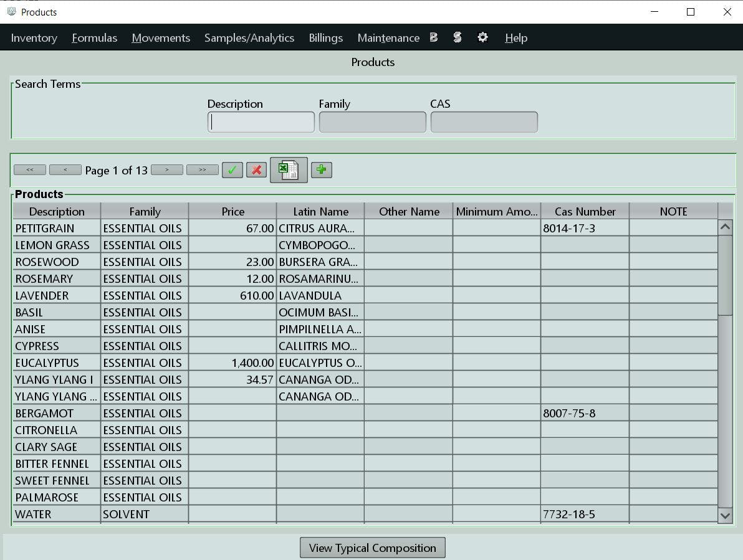Click the table scrollbar up arrow
The image size is (743, 560).
[725, 227]
